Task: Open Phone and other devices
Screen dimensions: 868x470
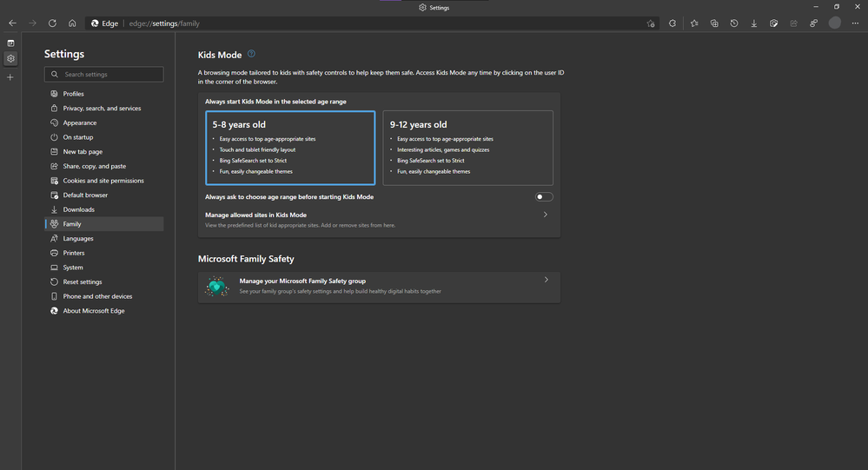Action: (x=104, y=296)
